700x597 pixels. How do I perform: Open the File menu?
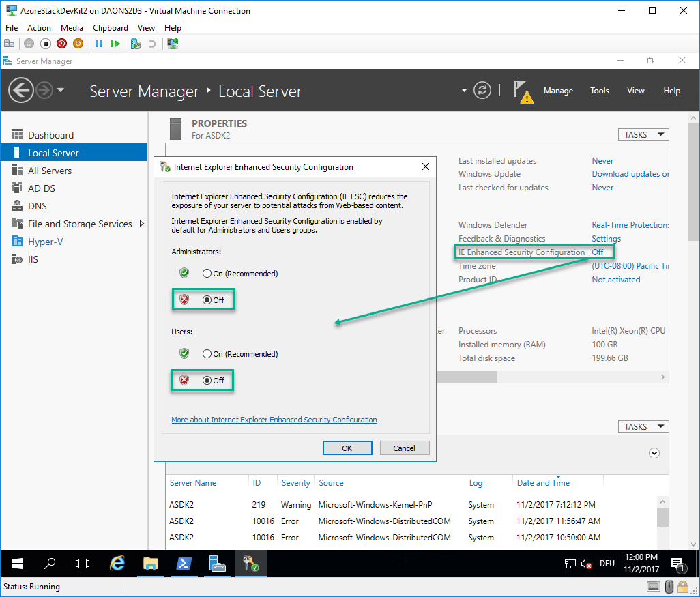pos(12,28)
